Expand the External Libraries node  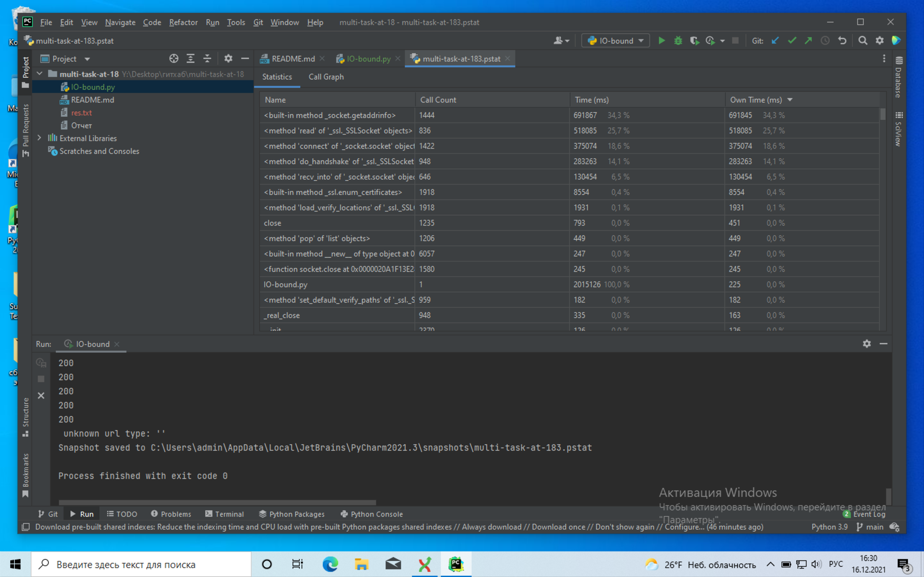(39, 138)
